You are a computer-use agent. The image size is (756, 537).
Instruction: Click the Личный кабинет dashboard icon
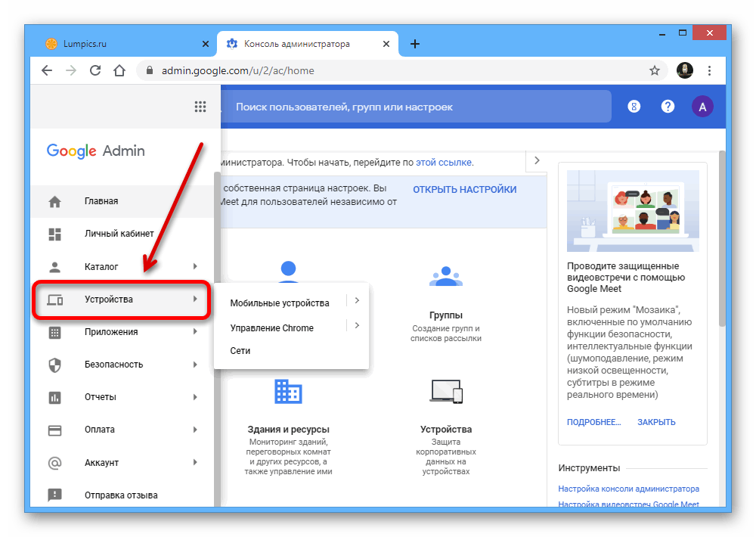[x=55, y=234]
